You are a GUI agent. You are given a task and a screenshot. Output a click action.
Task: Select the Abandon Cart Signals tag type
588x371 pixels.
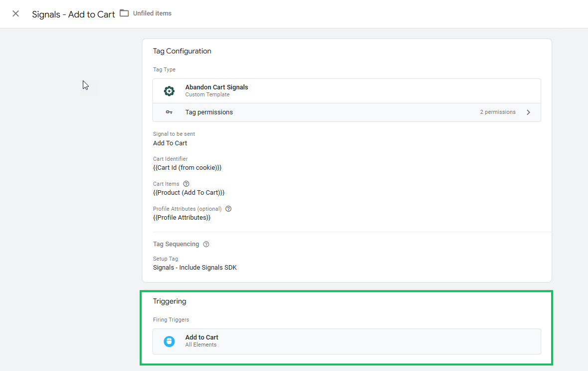click(216, 87)
